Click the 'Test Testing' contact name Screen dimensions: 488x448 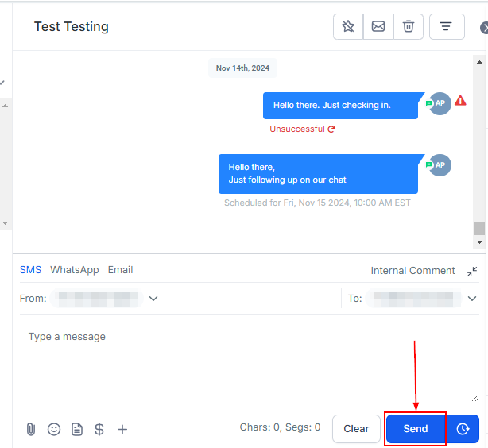pyautogui.click(x=72, y=27)
